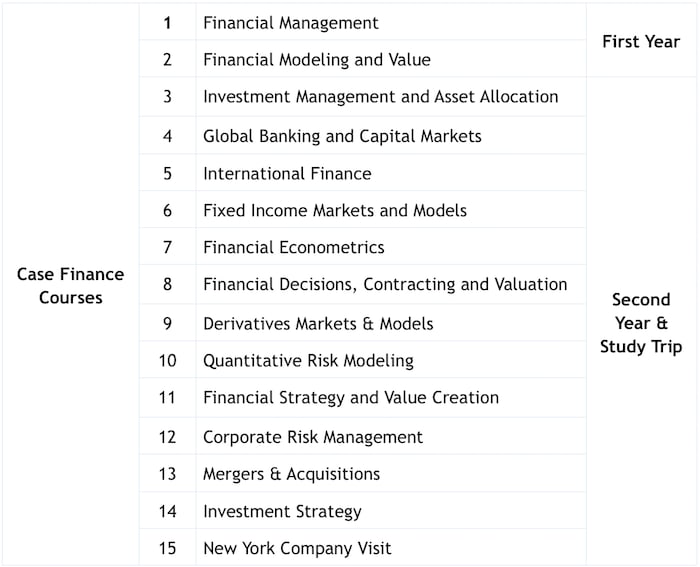The image size is (700, 567).
Task: Select Derivatives Markets & Models
Action: coord(318,324)
